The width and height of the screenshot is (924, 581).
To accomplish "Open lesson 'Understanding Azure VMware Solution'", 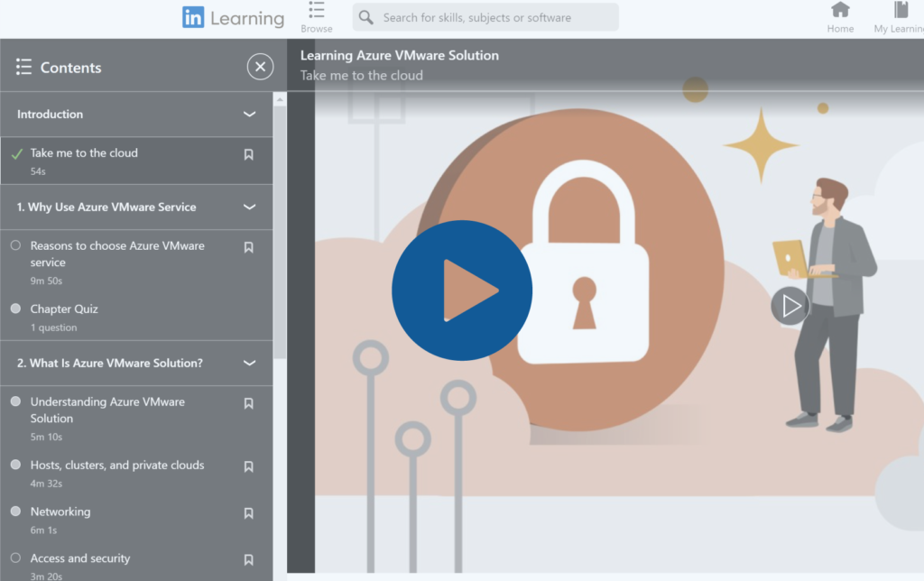I will click(x=107, y=410).
